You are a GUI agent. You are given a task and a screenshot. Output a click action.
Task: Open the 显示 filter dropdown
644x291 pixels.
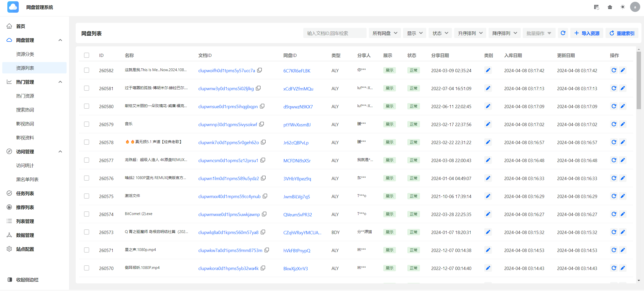pyautogui.click(x=414, y=33)
